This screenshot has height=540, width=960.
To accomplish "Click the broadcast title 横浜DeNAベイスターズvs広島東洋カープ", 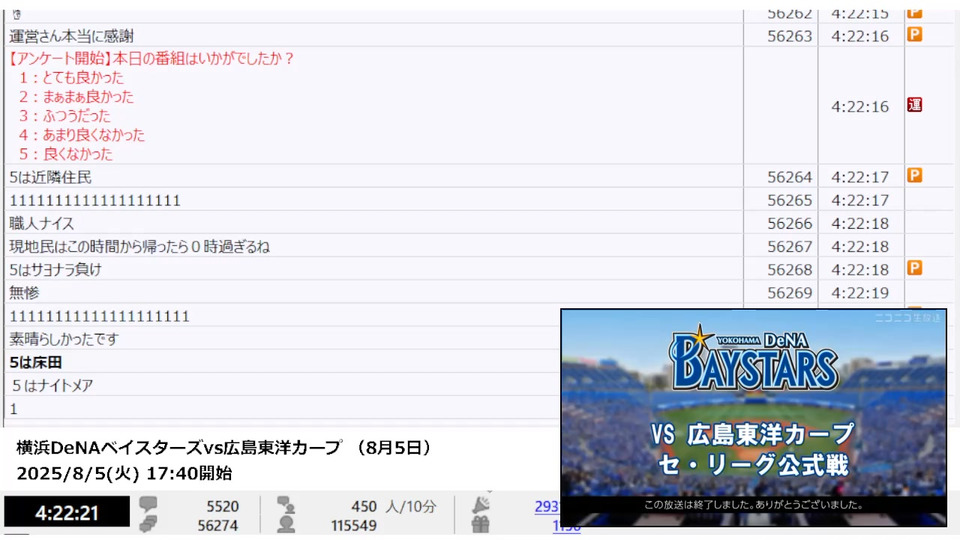I will click(179, 448).
